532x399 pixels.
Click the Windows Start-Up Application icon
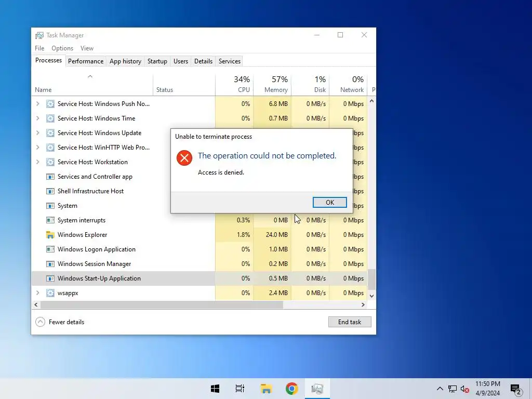[50, 278]
